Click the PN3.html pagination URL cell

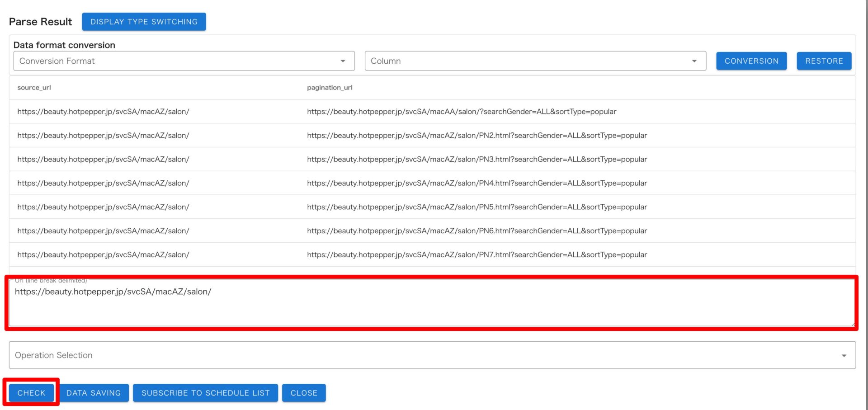coord(476,160)
